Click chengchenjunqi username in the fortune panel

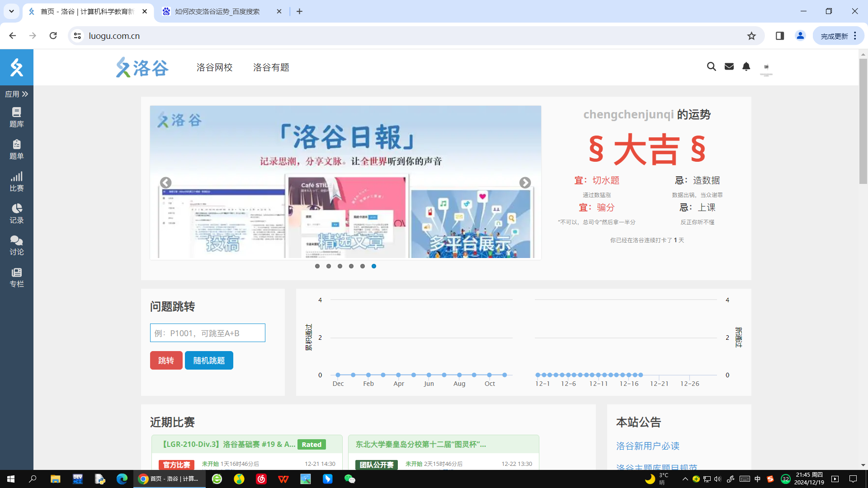tap(628, 114)
